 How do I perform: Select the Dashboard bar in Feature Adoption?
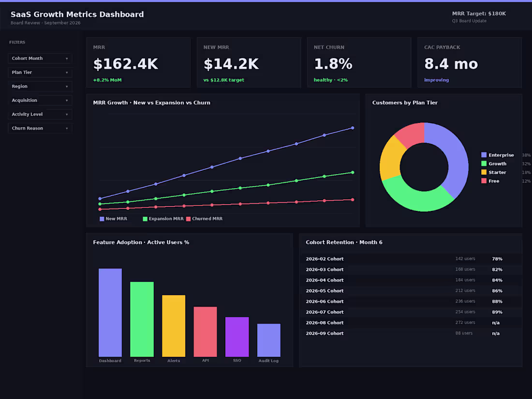[x=110, y=312]
